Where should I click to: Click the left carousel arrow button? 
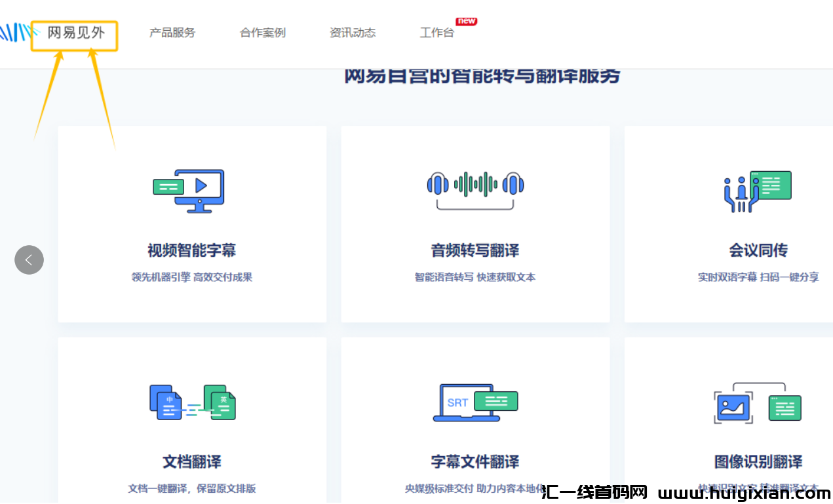point(29,260)
